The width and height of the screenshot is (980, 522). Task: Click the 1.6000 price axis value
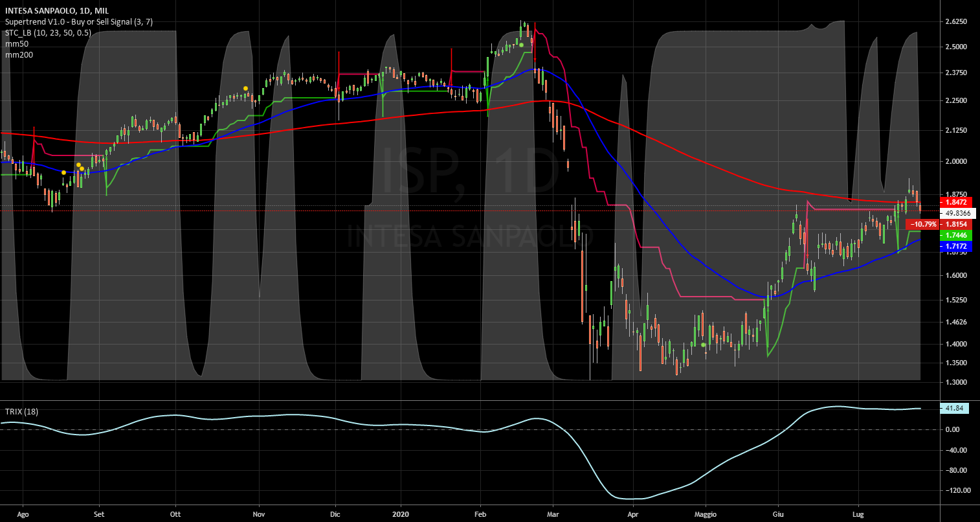click(x=957, y=275)
